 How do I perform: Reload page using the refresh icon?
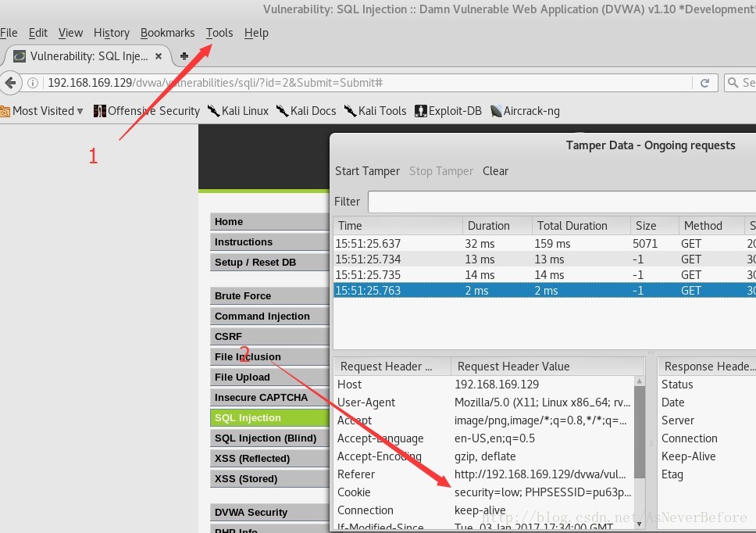704,83
